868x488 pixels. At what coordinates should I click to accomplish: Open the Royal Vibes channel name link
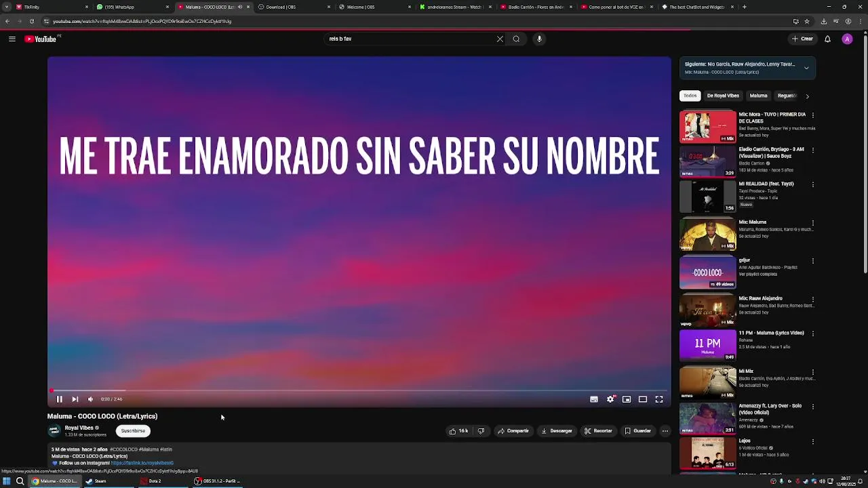[x=79, y=428]
